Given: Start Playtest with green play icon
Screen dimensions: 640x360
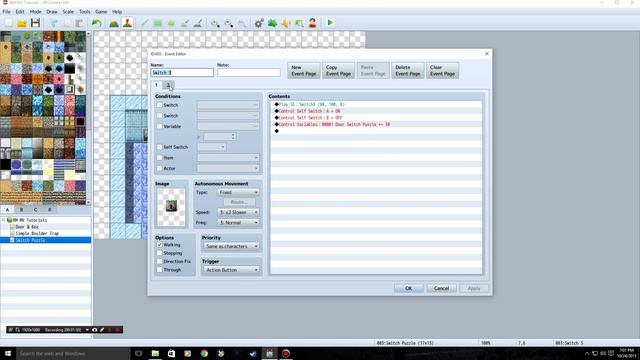Looking at the screenshot, I should tap(330, 23).
